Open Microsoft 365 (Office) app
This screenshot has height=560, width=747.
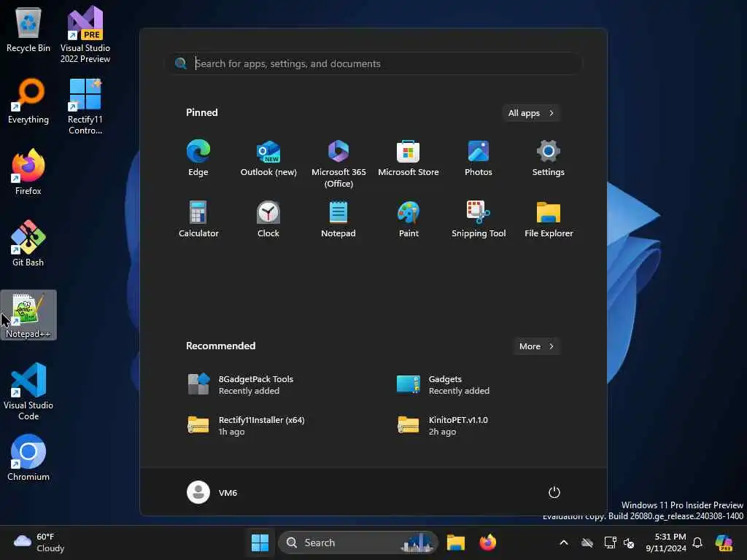(x=338, y=164)
